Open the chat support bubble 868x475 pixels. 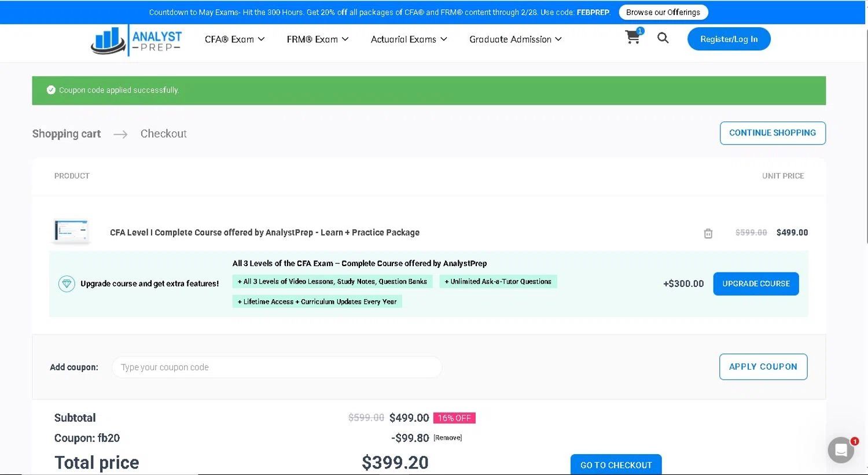click(841, 450)
